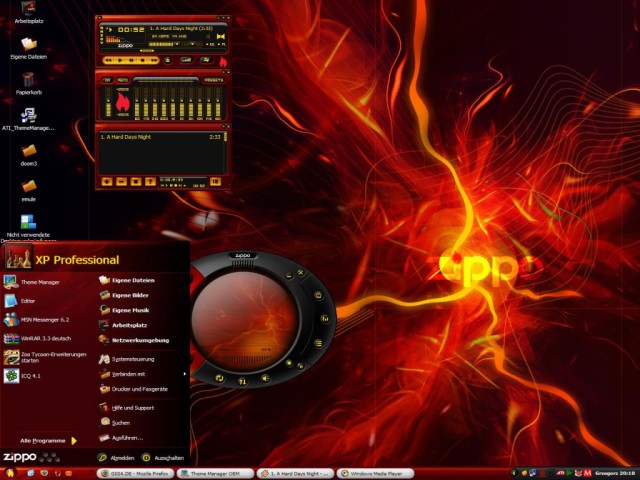Switch to Theme Manager OEM taskbar button
Viewport: 640px width, 480px height.
click(x=216, y=473)
